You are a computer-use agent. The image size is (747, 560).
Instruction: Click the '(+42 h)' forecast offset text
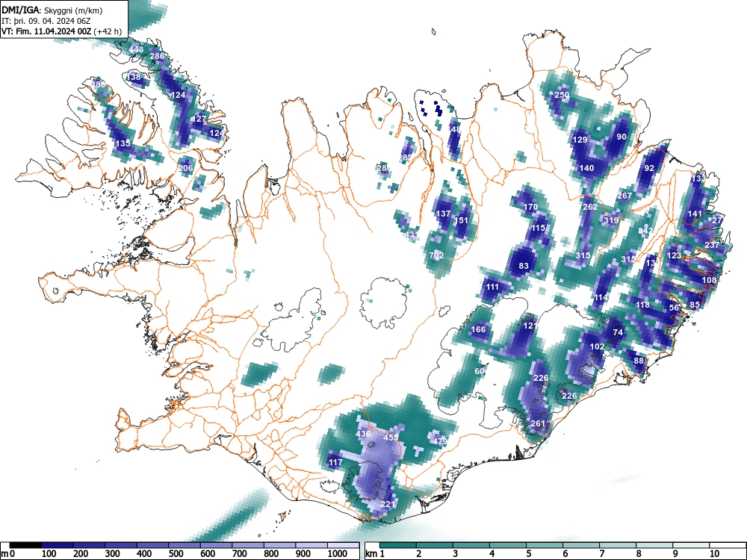tap(108, 31)
